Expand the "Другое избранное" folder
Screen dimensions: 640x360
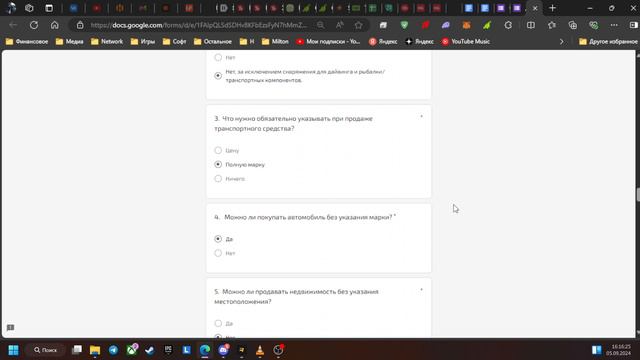click(x=608, y=41)
